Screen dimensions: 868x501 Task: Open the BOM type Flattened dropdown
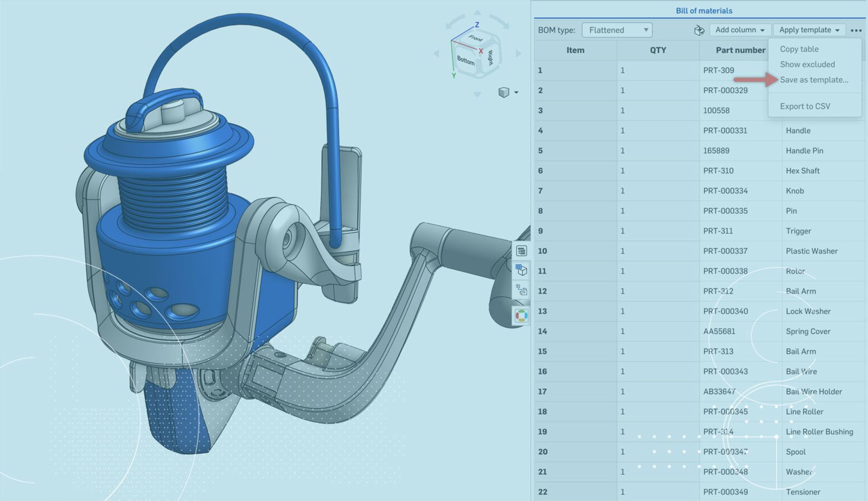click(617, 30)
